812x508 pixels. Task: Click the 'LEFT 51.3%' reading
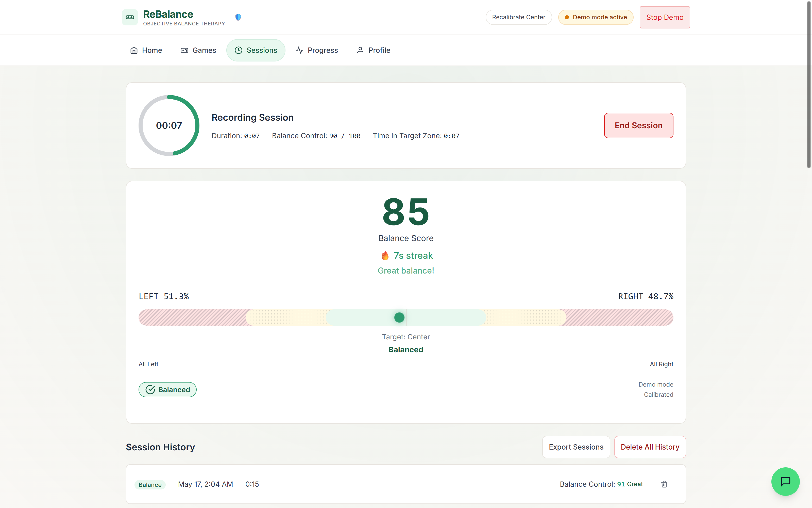pos(164,296)
